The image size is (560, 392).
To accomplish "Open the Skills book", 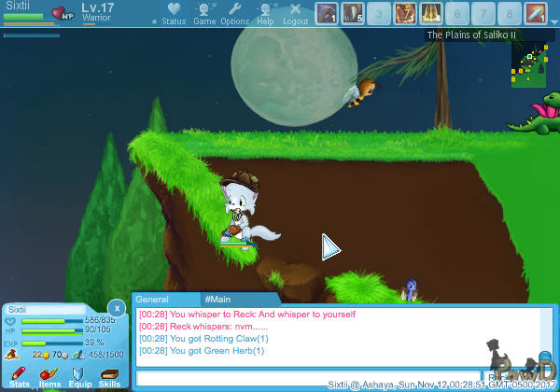I will click(109, 376).
